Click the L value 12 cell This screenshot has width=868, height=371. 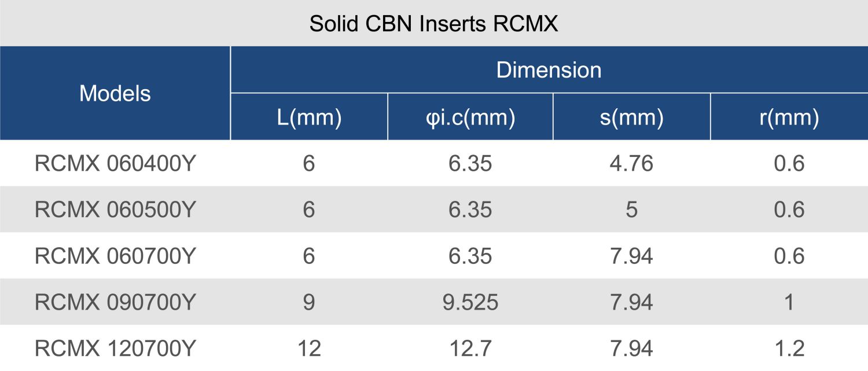[308, 348]
